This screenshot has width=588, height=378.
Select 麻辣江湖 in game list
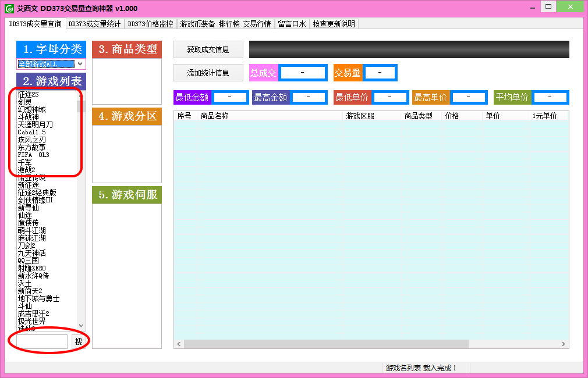(32, 238)
